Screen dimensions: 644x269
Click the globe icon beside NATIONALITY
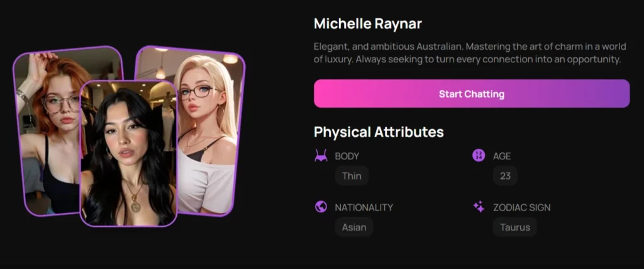pos(321,207)
